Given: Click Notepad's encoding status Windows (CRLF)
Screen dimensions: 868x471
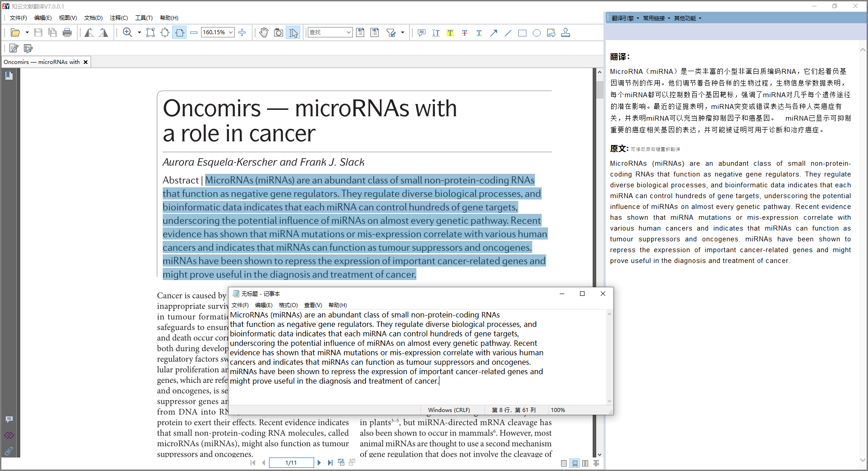Looking at the screenshot, I should point(449,410).
